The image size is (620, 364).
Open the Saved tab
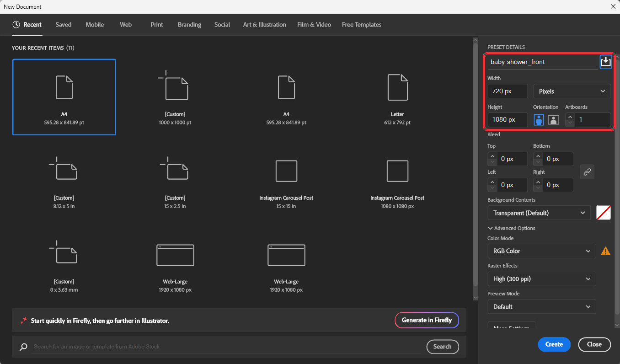click(64, 25)
